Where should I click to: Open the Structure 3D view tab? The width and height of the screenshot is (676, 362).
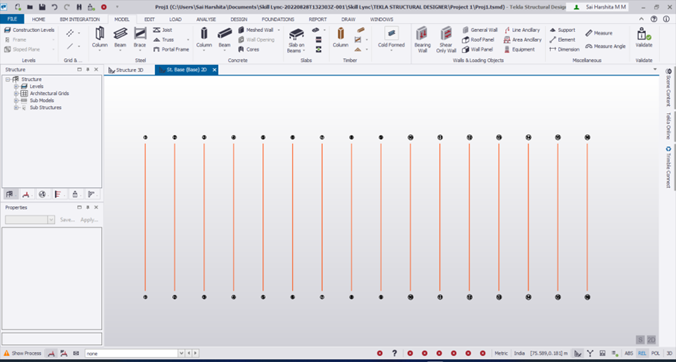point(126,70)
